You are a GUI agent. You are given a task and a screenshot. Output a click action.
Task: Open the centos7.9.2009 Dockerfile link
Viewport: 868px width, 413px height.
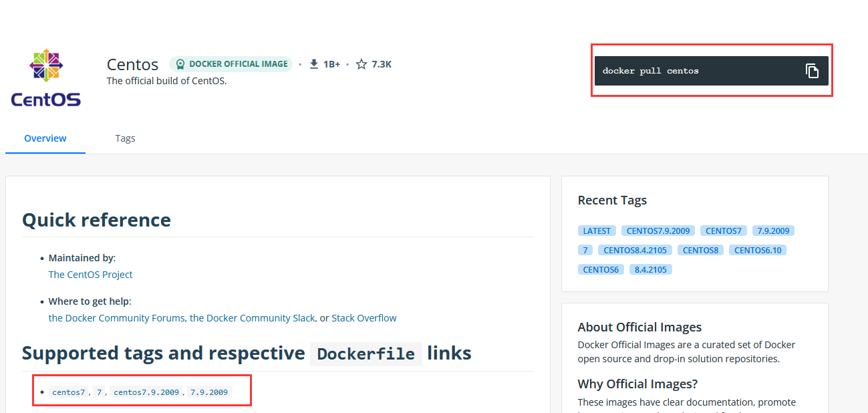point(146,392)
